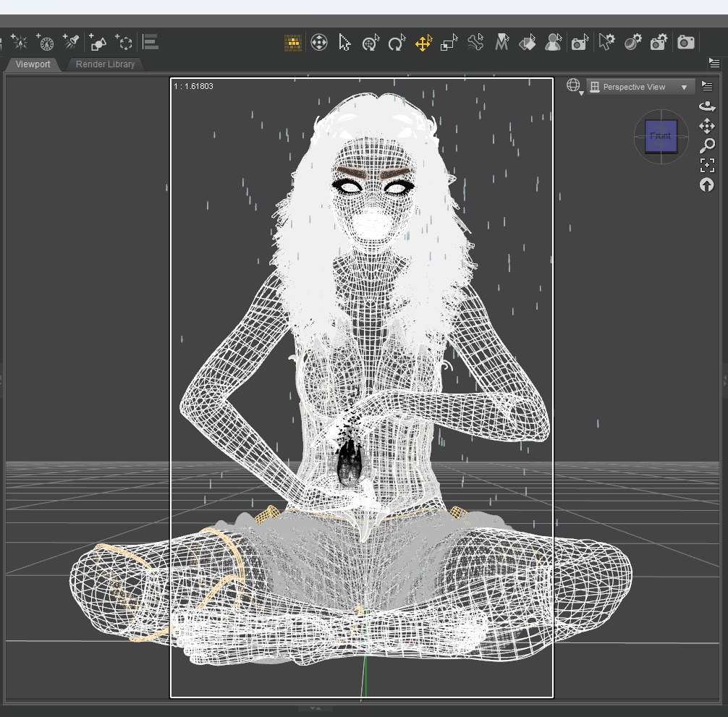Open the Render Library tab

(x=105, y=64)
